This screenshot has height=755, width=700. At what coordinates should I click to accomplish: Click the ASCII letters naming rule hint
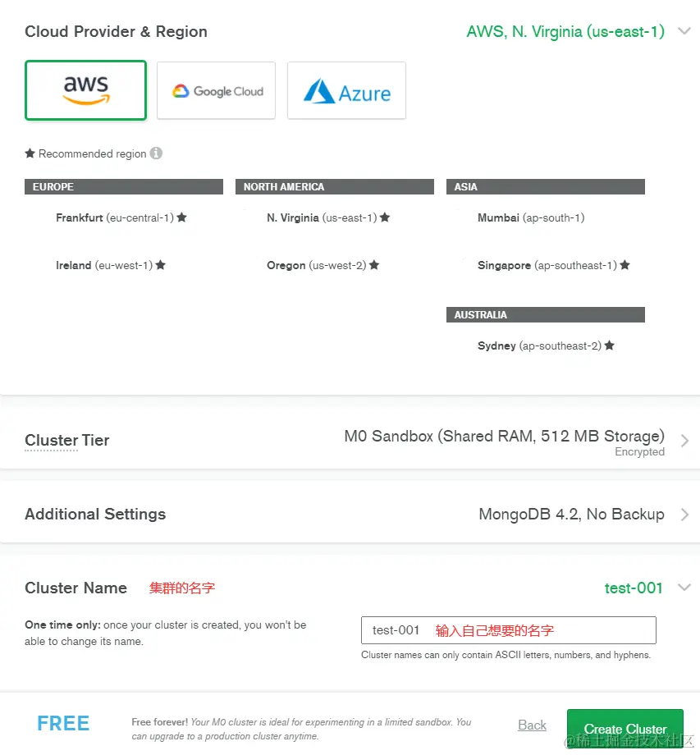tap(506, 655)
